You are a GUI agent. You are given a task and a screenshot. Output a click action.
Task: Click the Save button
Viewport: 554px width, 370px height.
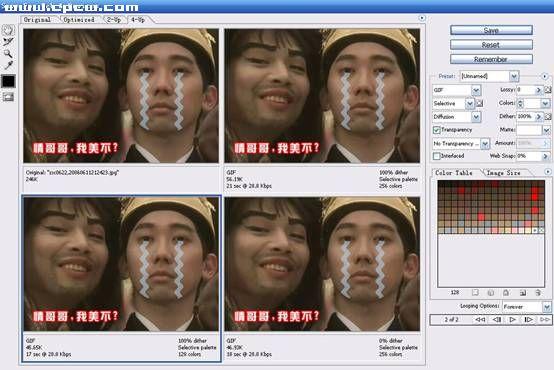coord(491,30)
